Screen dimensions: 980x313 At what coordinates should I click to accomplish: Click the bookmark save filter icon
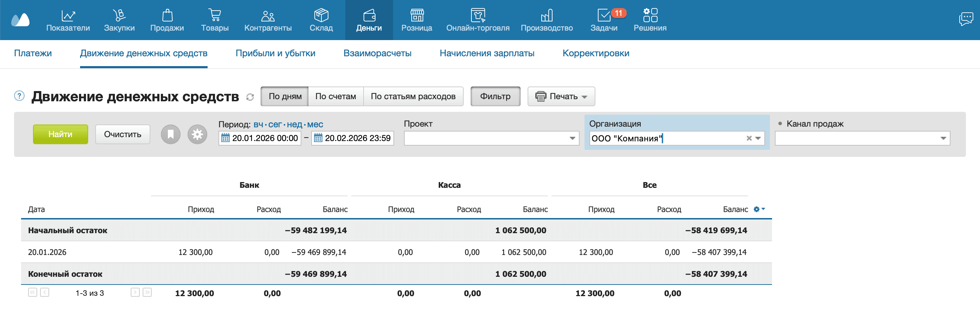click(170, 134)
